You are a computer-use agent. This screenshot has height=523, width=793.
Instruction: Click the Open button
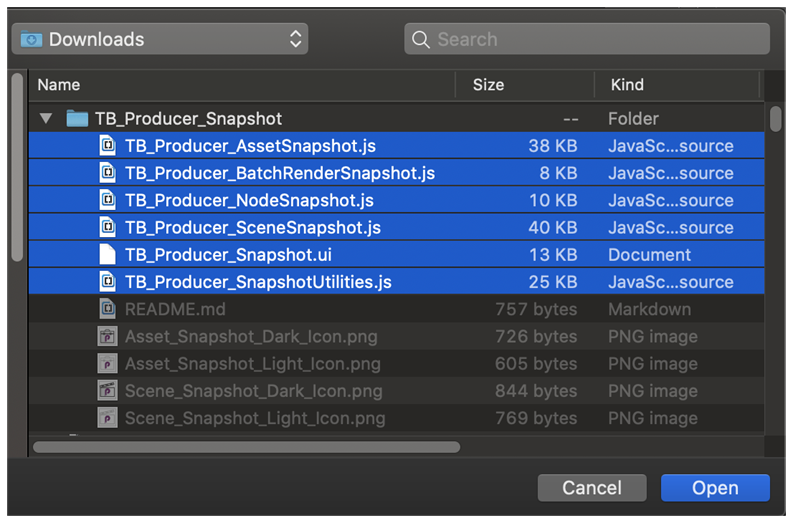tap(715, 488)
